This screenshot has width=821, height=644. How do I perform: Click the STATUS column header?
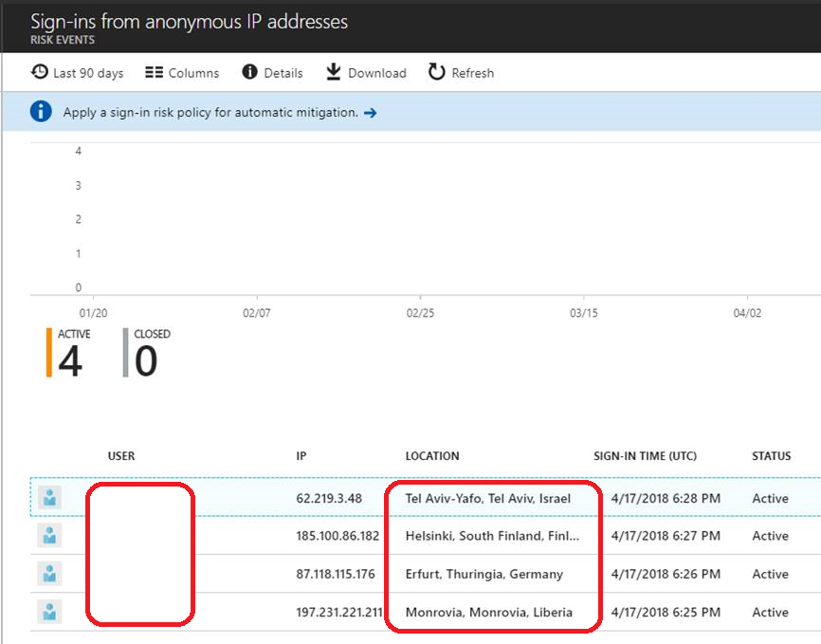(771, 456)
